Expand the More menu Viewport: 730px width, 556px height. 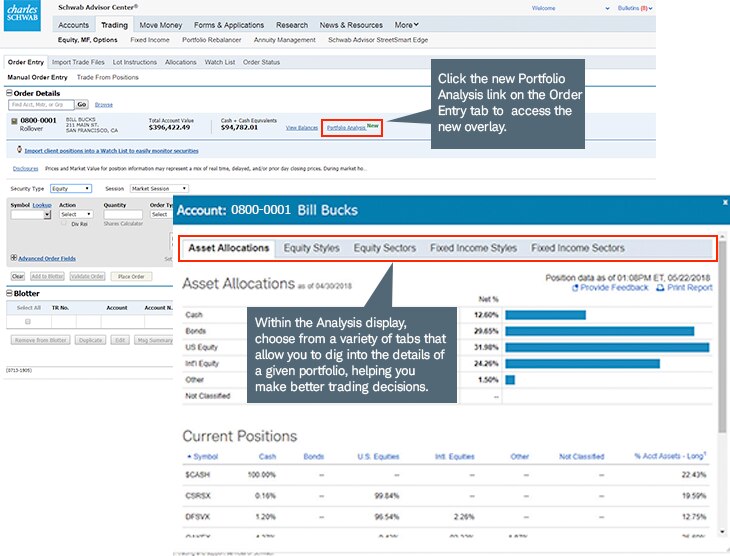[406, 25]
